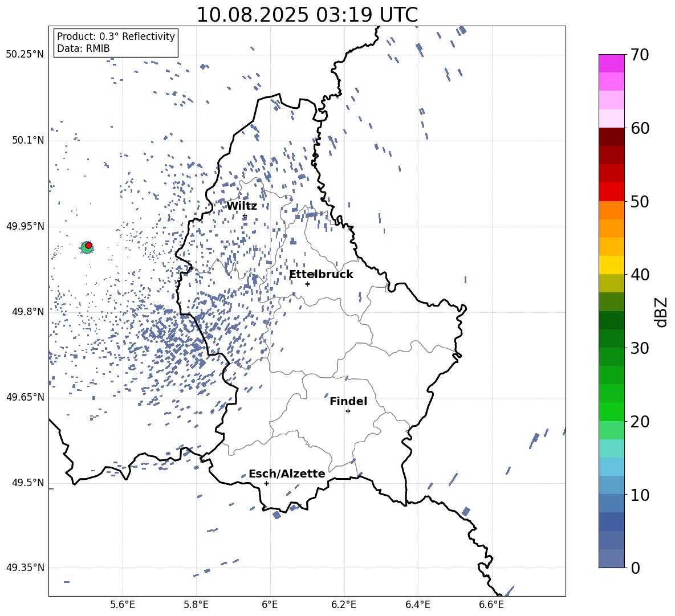Click the title '10.08.2025 03:19 UTC'
Image resolution: width=675 pixels, height=616 pixels.
point(307,15)
